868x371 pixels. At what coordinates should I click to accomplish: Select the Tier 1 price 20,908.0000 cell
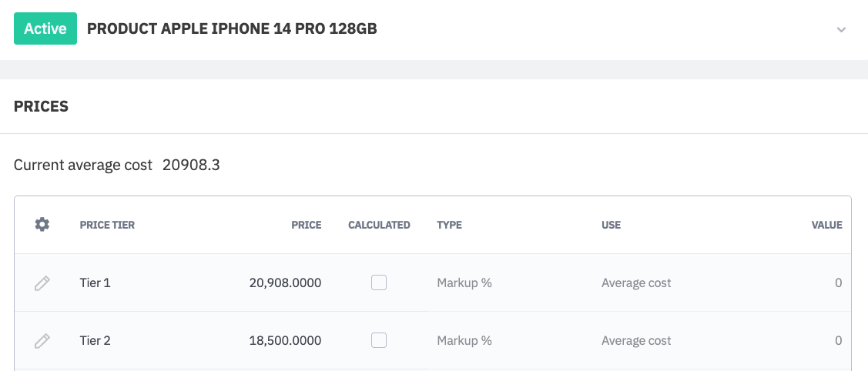285,283
